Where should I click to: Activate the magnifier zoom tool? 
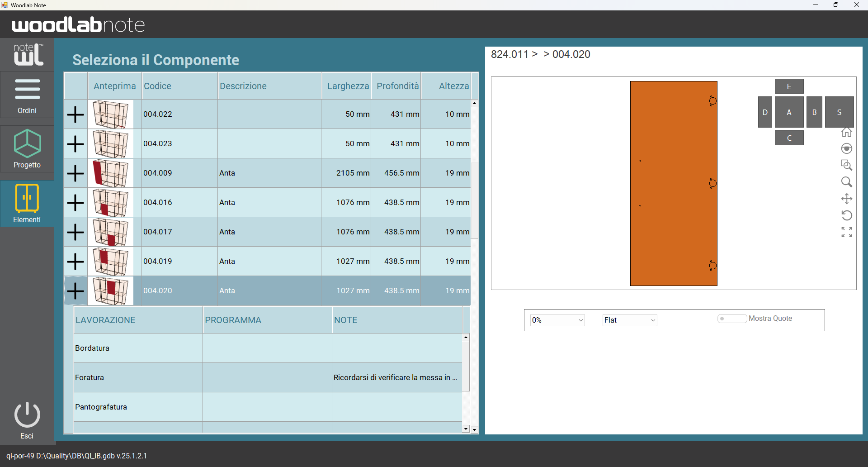[847, 182]
